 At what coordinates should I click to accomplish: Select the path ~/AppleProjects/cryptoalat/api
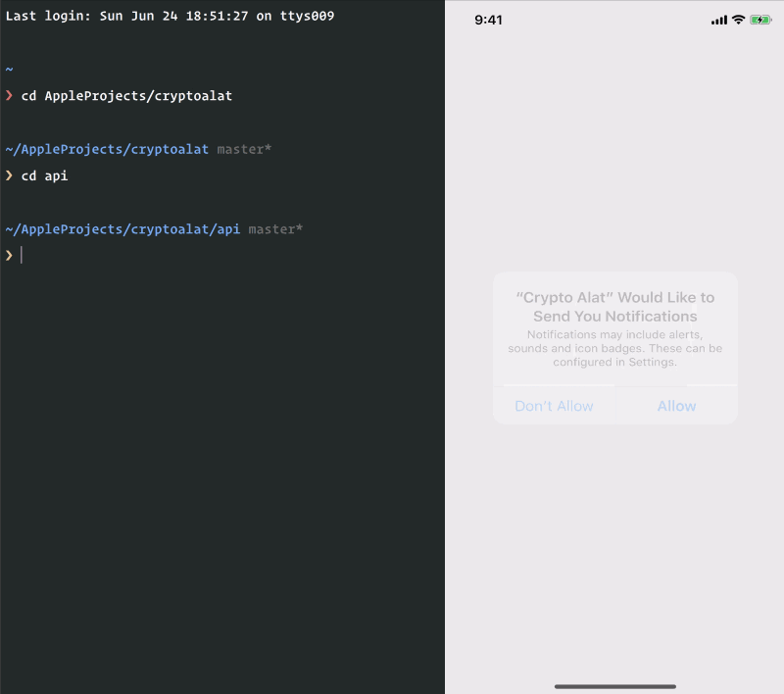pyautogui.click(x=122, y=228)
